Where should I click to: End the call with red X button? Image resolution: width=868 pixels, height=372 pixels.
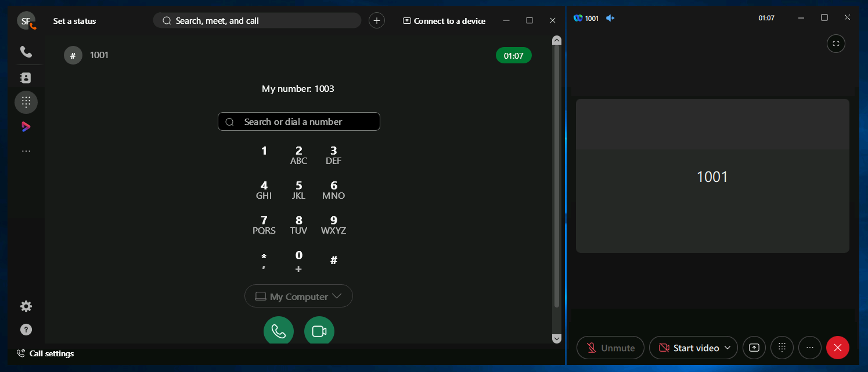[837, 348]
